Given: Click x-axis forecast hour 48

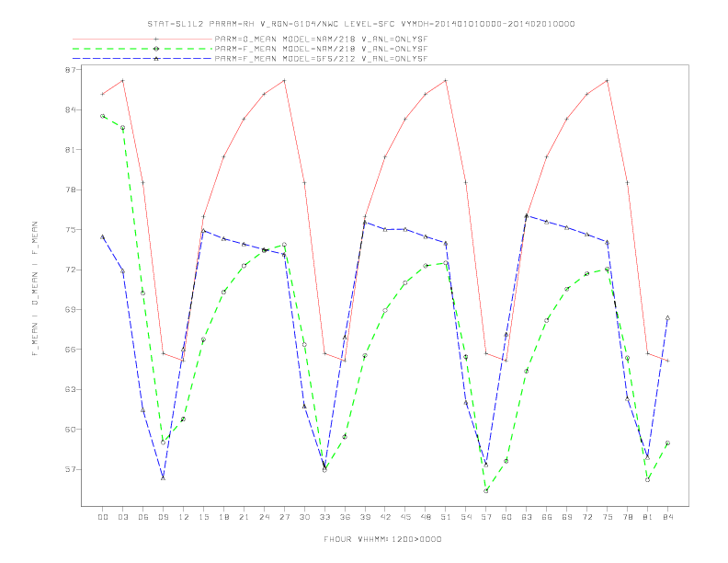Looking at the screenshot, I should (426, 517).
